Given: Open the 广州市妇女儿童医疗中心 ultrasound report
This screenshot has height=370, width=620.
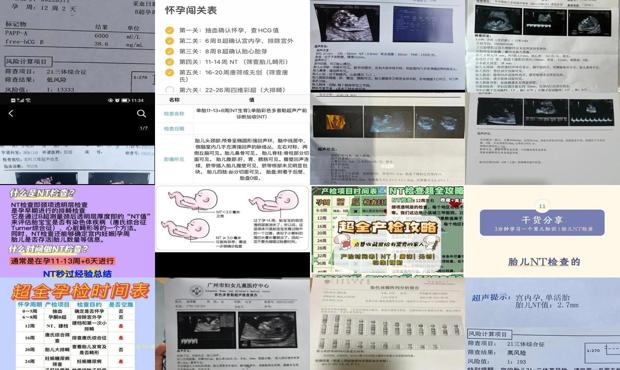Looking at the screenshot, I should click(232, 324).
